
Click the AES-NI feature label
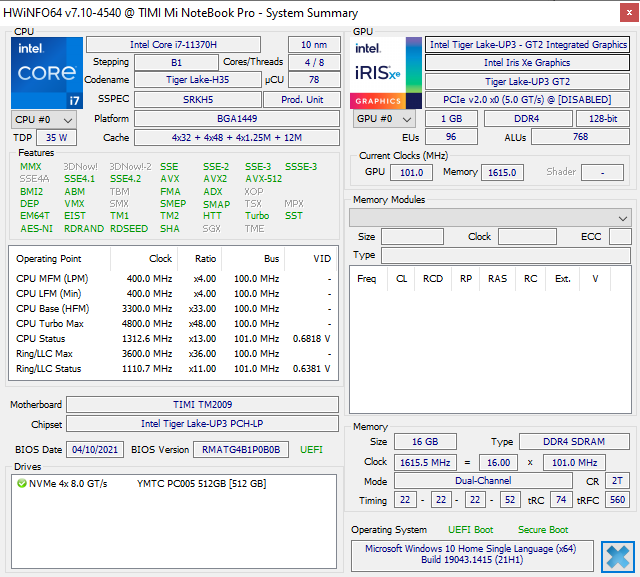tap(36, 229)
